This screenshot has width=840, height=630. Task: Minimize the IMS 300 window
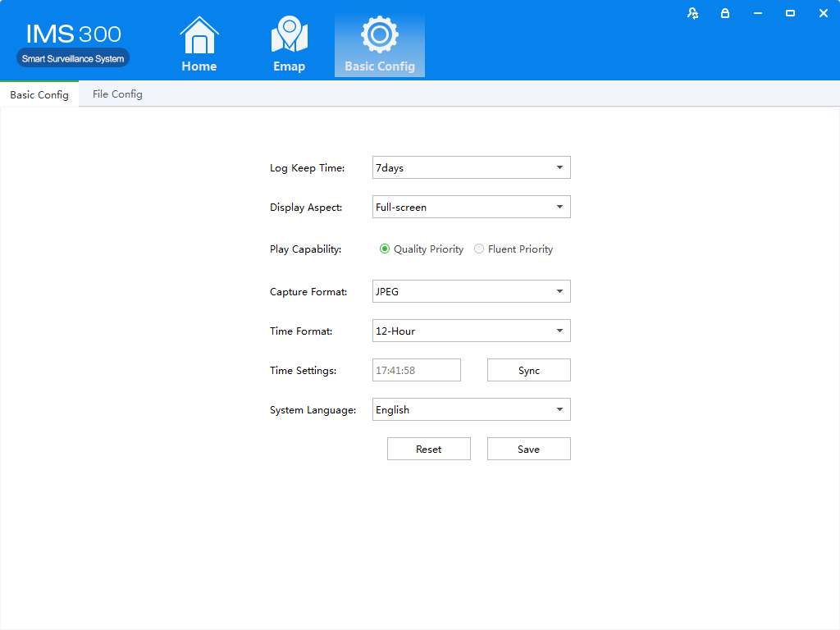(x=757, y=13)
